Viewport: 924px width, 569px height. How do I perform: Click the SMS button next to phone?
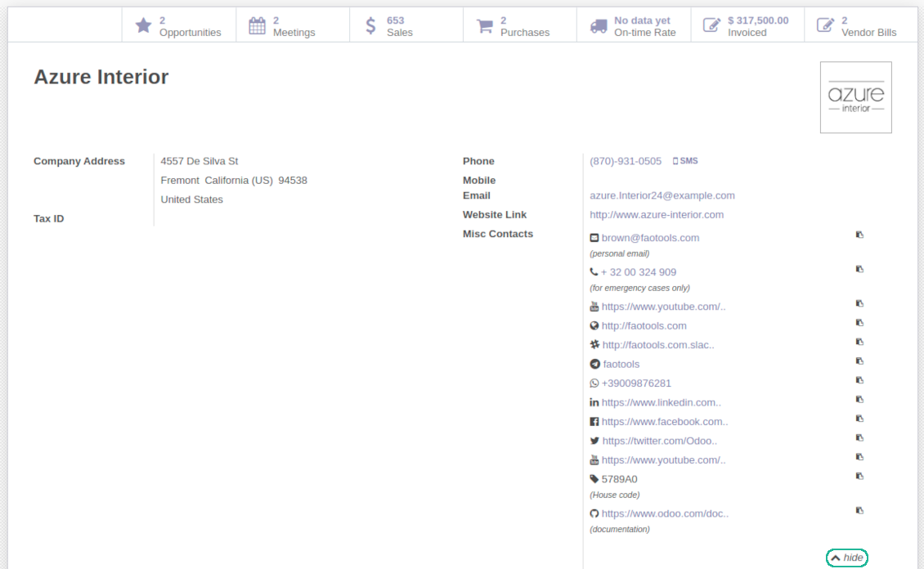[685, 161]
